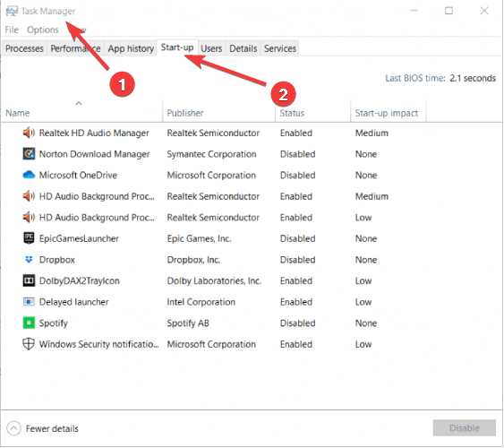Click the Disabled status for Microsoft OneDrive
This screenshot has height=448, width=504.
[x=297, y=175]
